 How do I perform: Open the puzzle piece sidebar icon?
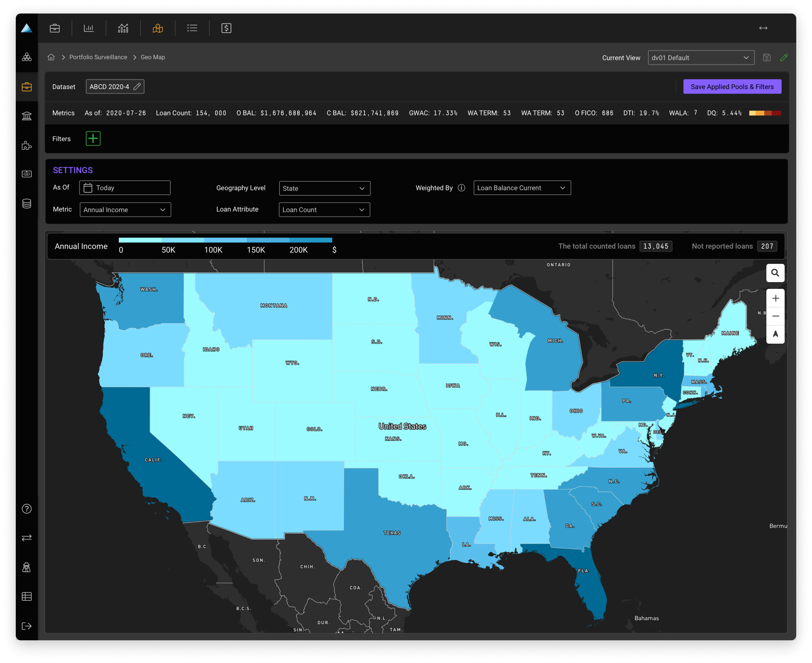(x=27, y=145)
